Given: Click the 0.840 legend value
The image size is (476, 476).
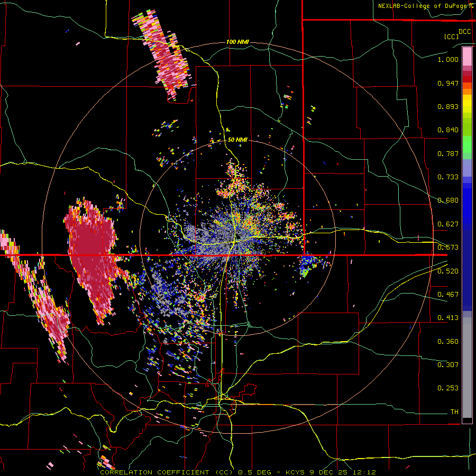Looking at the screenshot, I should [448, 130].
